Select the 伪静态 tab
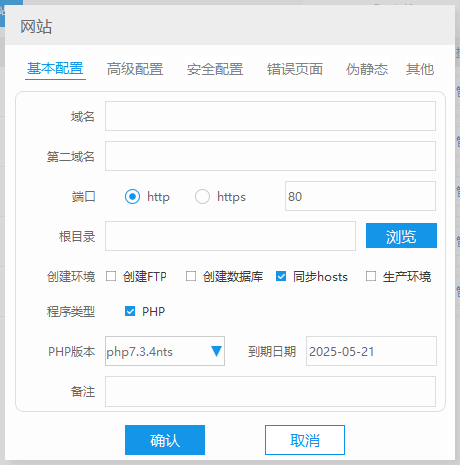Viewport: 460px width, 465px height. pyautogui.click(x=367, y=69)
